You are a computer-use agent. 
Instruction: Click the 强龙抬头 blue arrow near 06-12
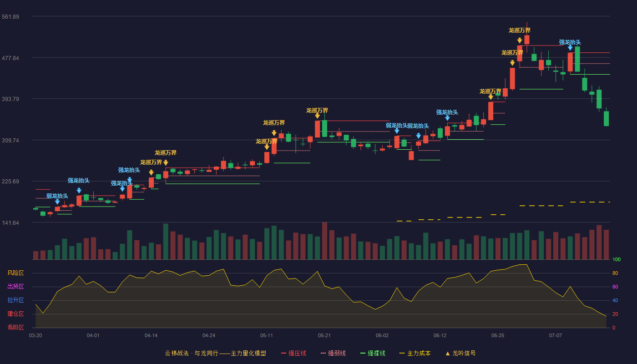(447, 118)
